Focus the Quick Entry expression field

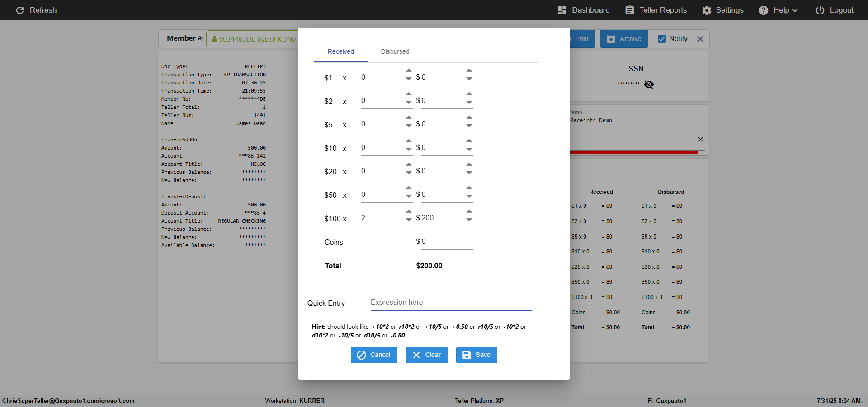(451, 303)
